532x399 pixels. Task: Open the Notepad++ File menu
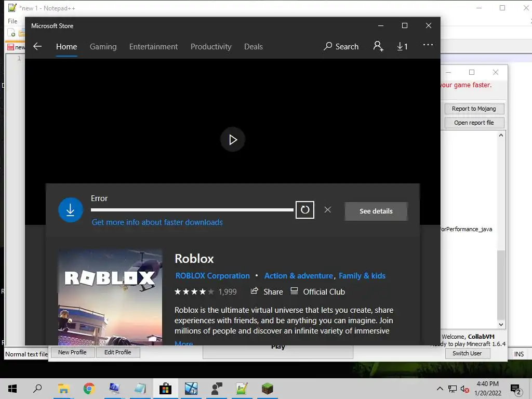click(12, 21)
